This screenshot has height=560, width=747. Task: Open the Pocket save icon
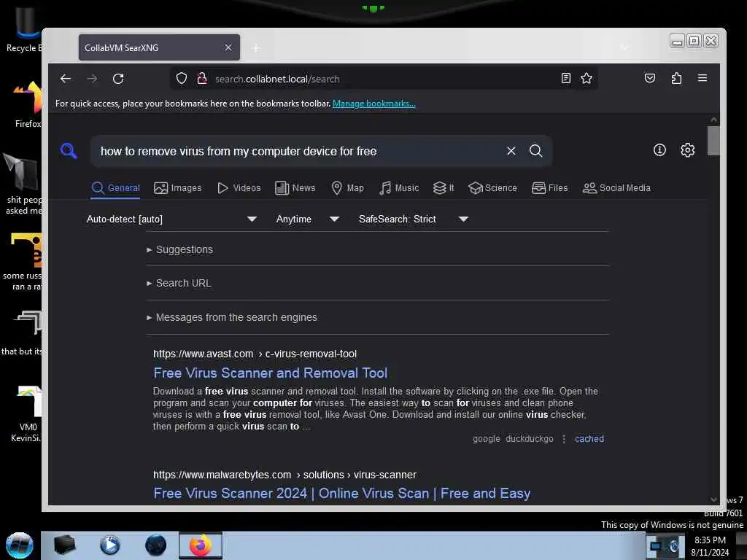[x=650, y=78]
